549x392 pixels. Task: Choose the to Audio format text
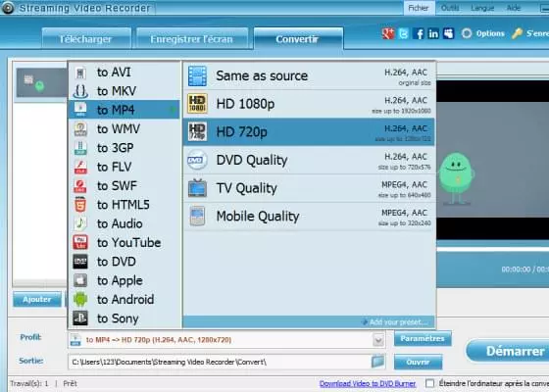pyautogui.click(x=120, y=223)
